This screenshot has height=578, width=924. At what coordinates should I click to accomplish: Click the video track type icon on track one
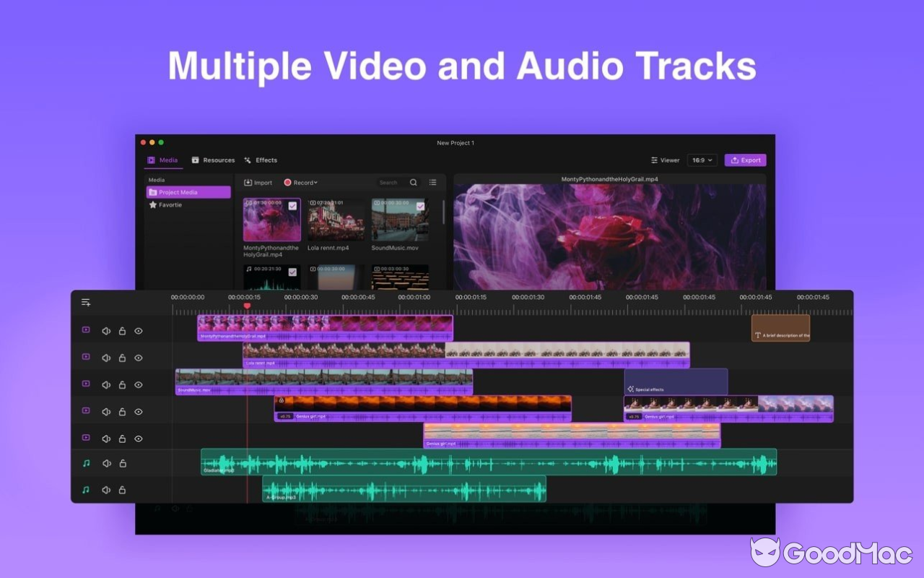86,330
